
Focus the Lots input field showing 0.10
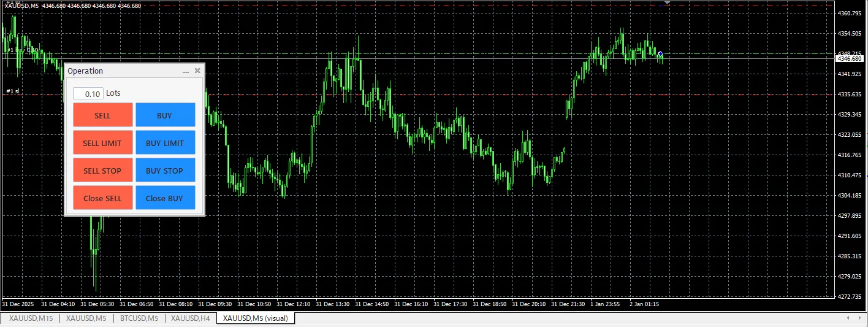88,93
